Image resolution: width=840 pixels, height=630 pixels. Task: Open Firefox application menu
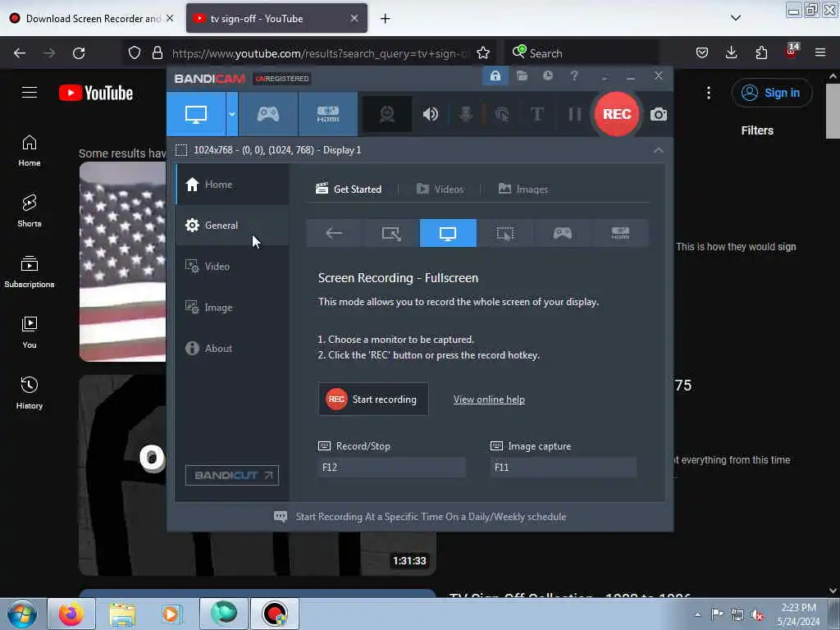(x=820, y=52)
